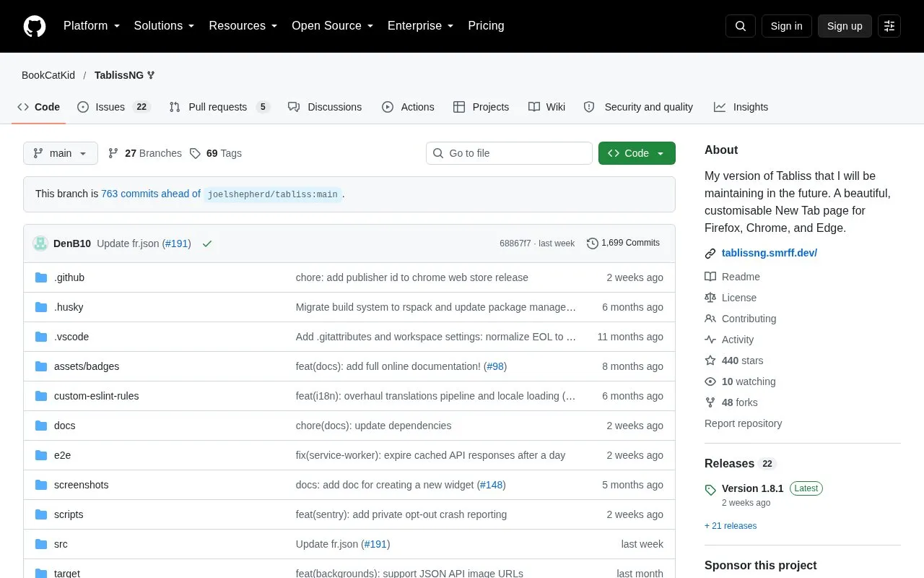Open the Pull requests tab

(219, 107)
